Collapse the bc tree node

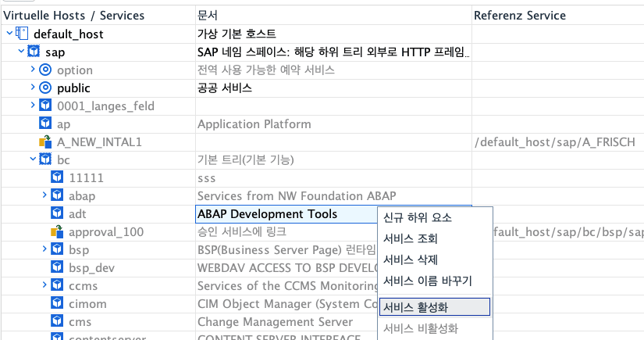(34, 159)
